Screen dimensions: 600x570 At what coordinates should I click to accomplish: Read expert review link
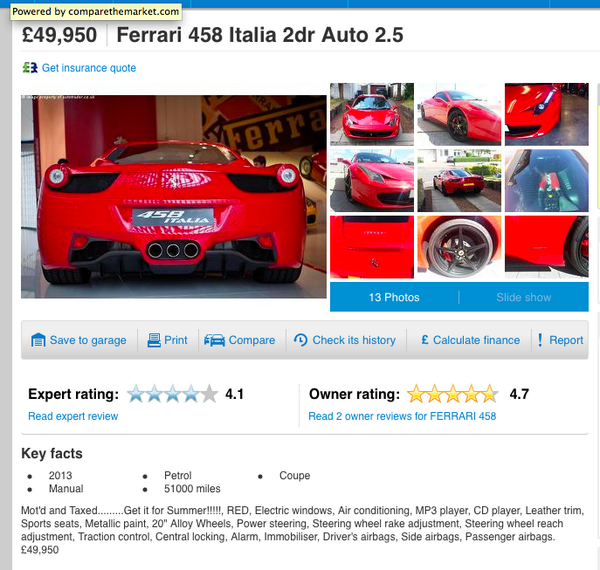click(73, 416)
